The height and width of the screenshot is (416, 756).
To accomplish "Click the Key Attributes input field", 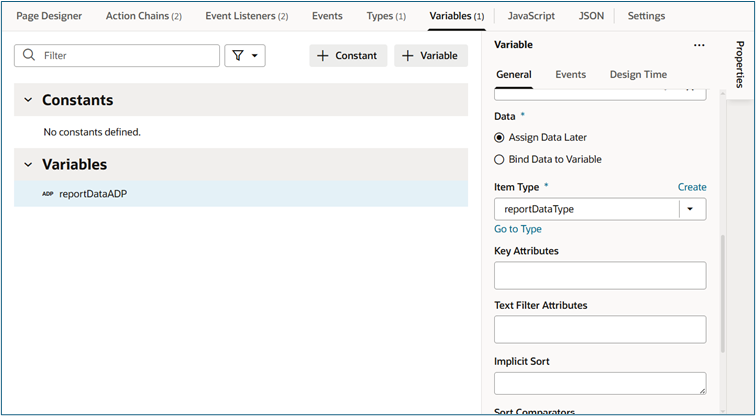I will pyautogui.click(x=600, y=276).
